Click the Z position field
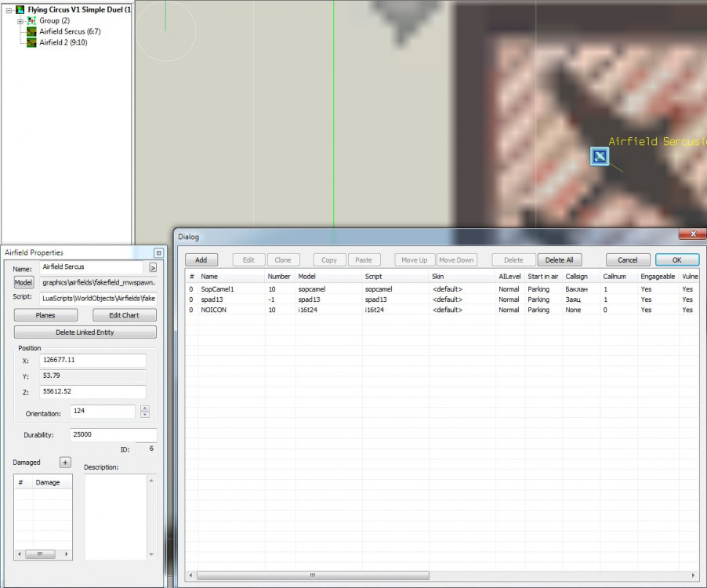 click(93, 392)
